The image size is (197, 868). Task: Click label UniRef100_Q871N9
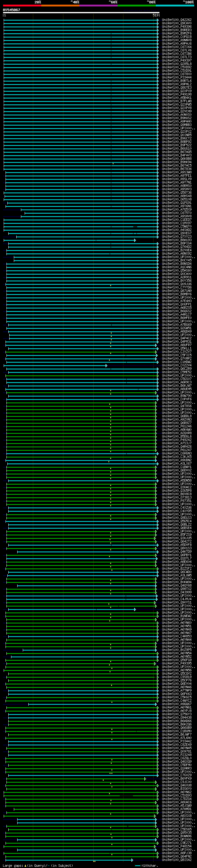coord(177,291)
